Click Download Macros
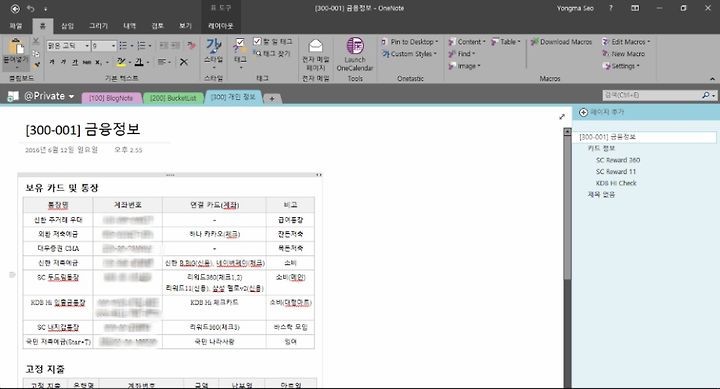This screenshot has width=720, height=389. point(561,42)
